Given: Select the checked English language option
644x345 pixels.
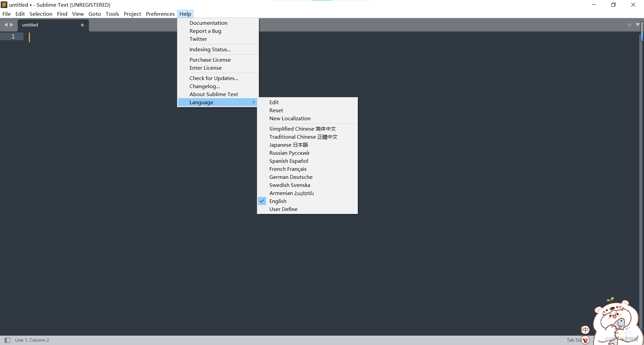Looking at the screenshot, I should pyautogui.click(x=307, y=201).
